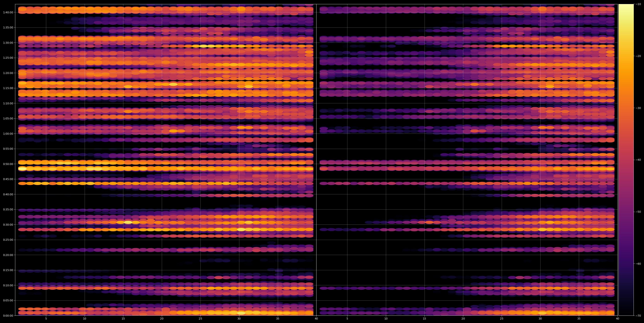This screenshot has width=644, height=323.
Task: Choose the 0:30:00 y-axis tick label
Action: coord(8,225)
